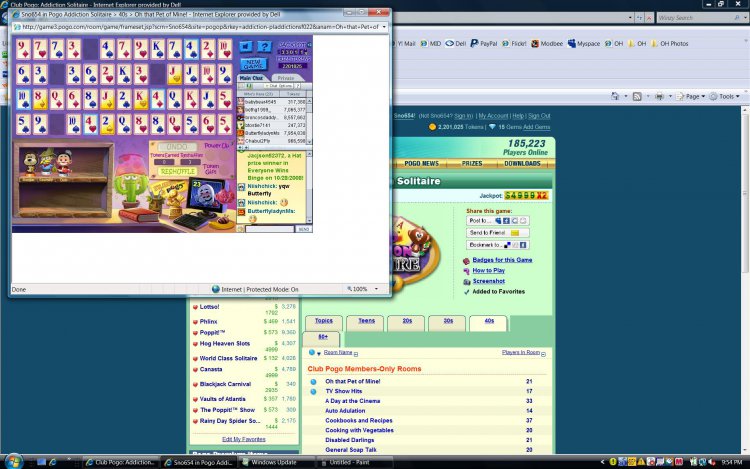750x469 pixels.
Task: Click the IE Home toolbar icon
Action: click(615, 96)
